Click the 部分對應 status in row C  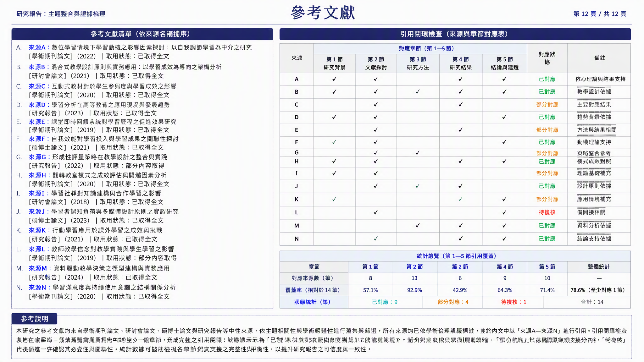point(547,104)
